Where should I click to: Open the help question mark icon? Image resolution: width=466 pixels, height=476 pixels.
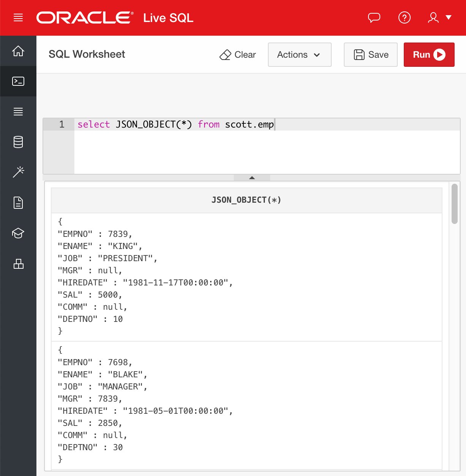[x=405, y=17]
